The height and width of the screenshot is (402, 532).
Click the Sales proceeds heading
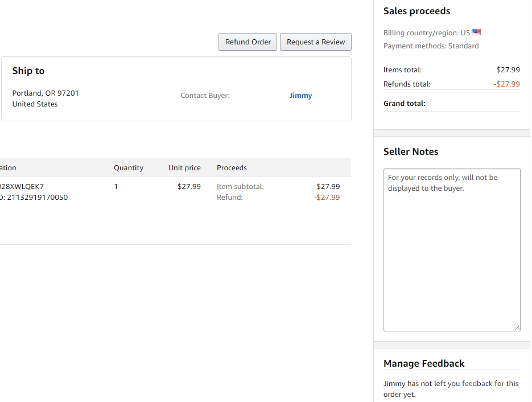pos(416,11)
